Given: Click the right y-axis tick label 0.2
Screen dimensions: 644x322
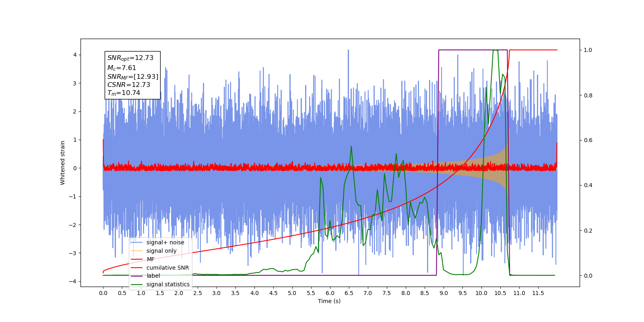Looking at the screenshot, I should (588, 231).
